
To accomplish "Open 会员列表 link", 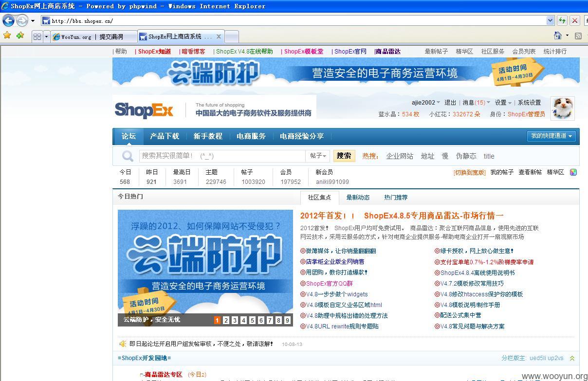I will tap(524, 51).
